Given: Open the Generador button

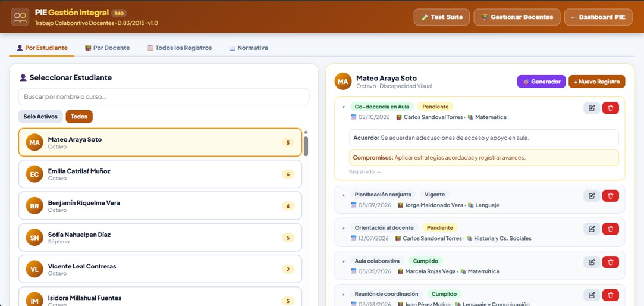Looking at the screenshot, I should click(x=541, y=82).
